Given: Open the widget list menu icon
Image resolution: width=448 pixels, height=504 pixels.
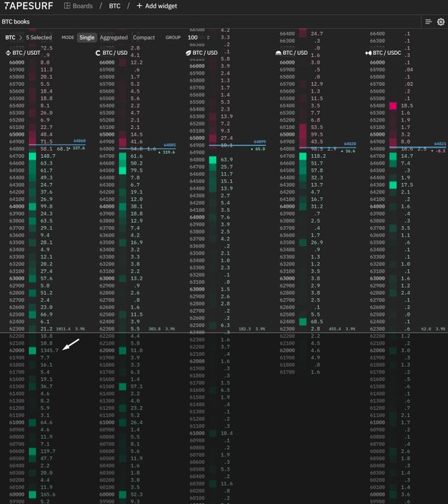Looking at the screenshot, I should click(x=428, y=21).
